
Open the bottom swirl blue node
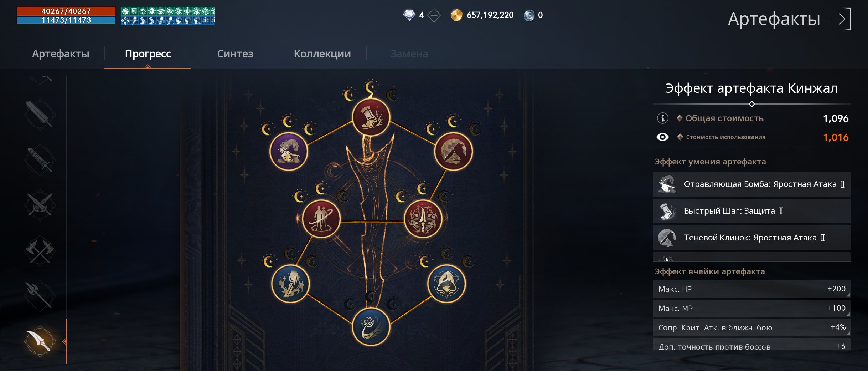pos(371,327)
